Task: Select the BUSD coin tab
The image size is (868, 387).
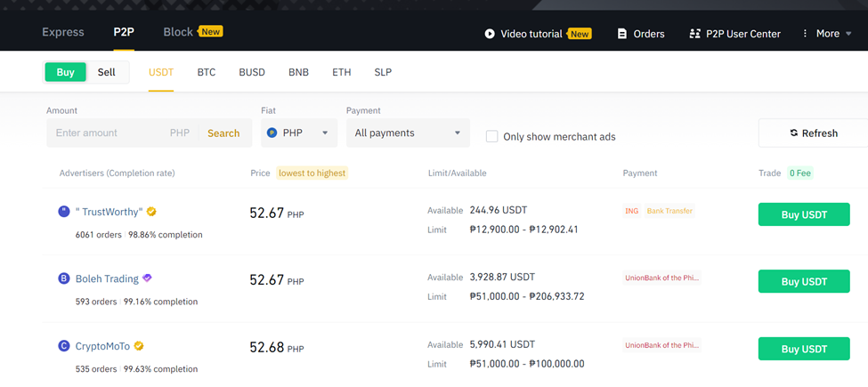Action: (x=252, y=72)
